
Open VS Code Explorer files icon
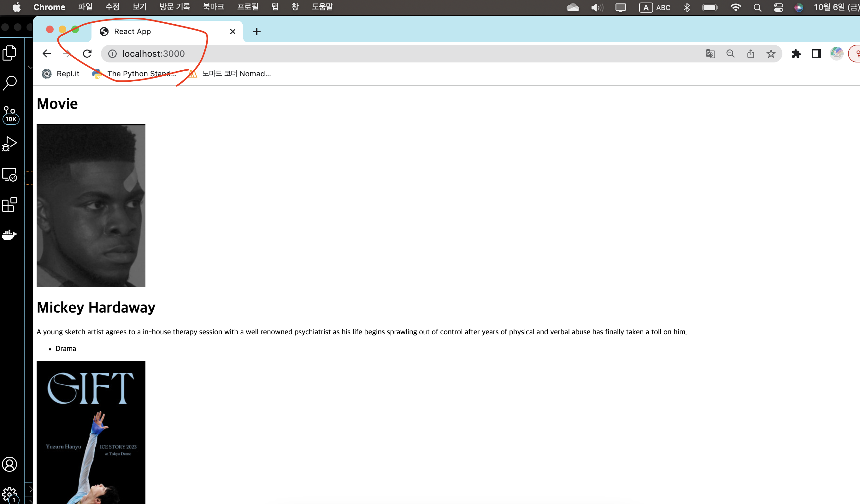9,53
